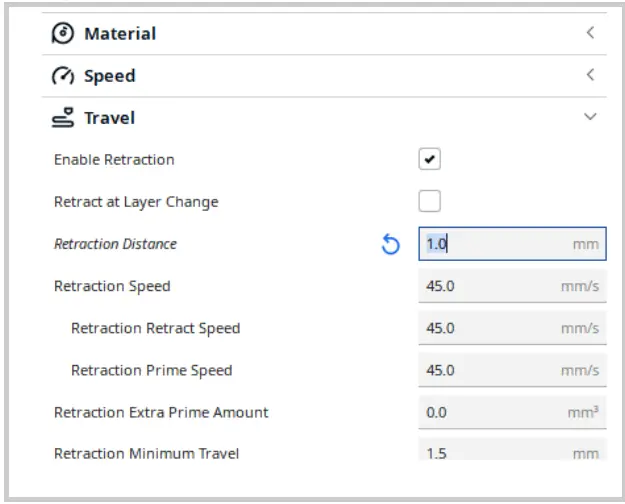Click the Retraction Distance label
625x504 pixels.
[115, 244]
